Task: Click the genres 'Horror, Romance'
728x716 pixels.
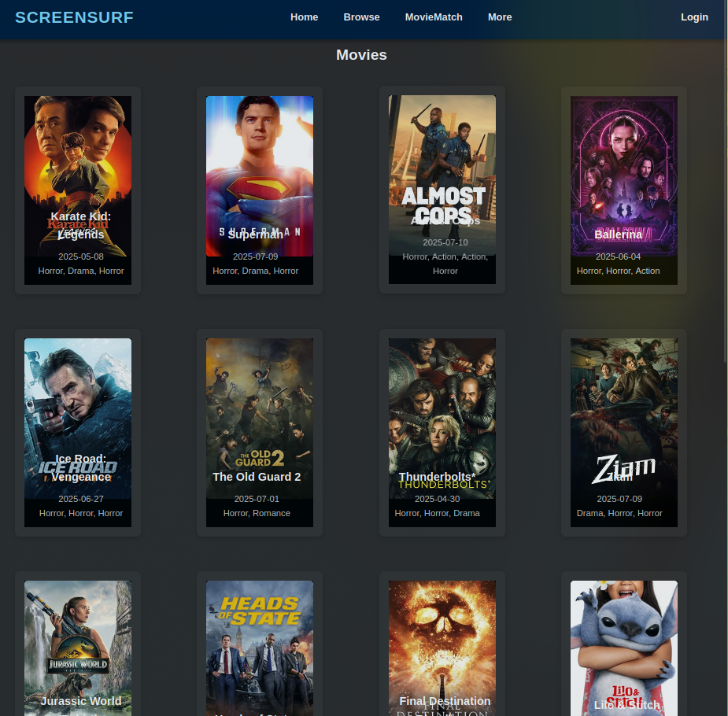Action: tap(257, 513)
